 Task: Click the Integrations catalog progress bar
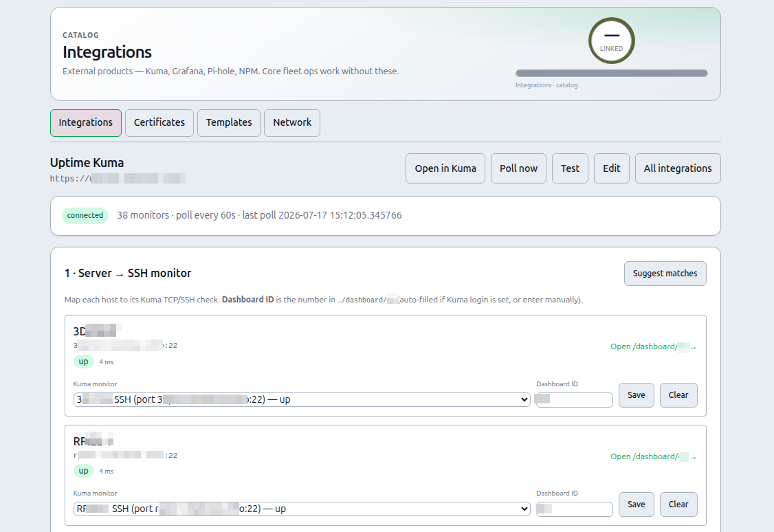point(612,73)
